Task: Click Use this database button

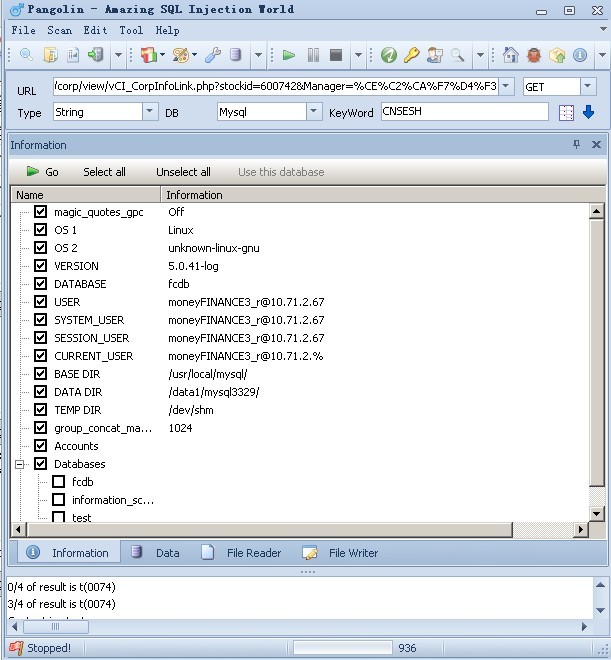Action: point(281,172)
